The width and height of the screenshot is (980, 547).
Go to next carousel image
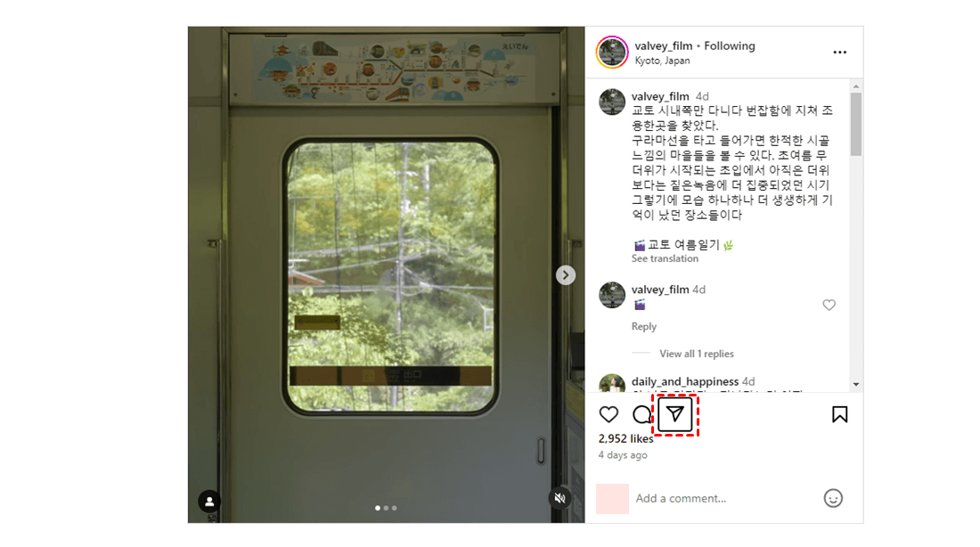566,275
